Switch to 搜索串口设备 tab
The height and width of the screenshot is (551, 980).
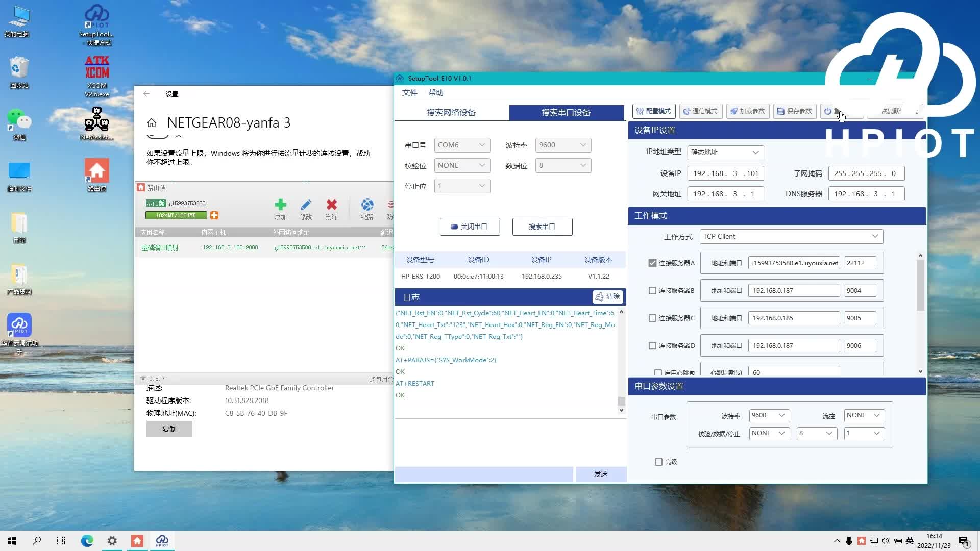(566, 113)
